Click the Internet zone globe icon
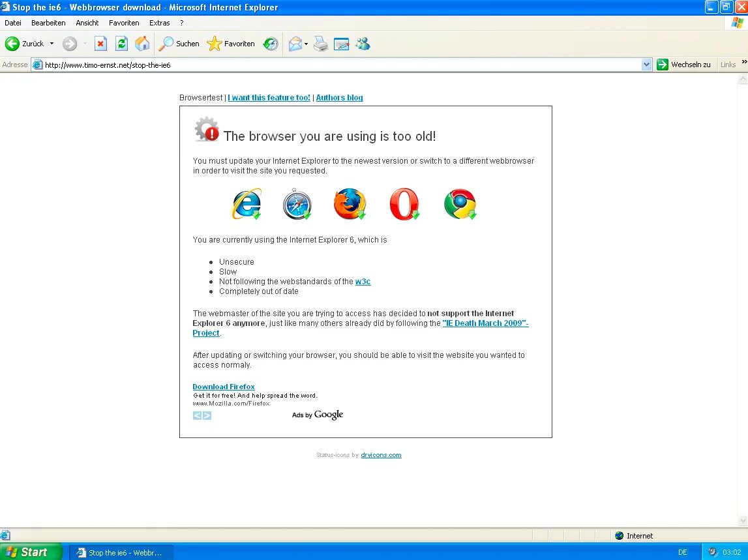Viewport: 748px width, 560px height. (x=619, y=536)
